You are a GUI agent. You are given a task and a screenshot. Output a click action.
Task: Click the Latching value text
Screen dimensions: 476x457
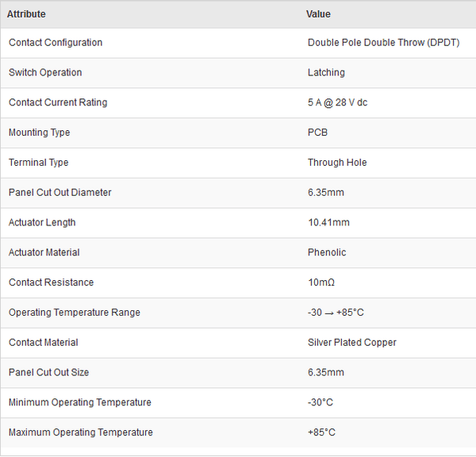click(326, 73)
